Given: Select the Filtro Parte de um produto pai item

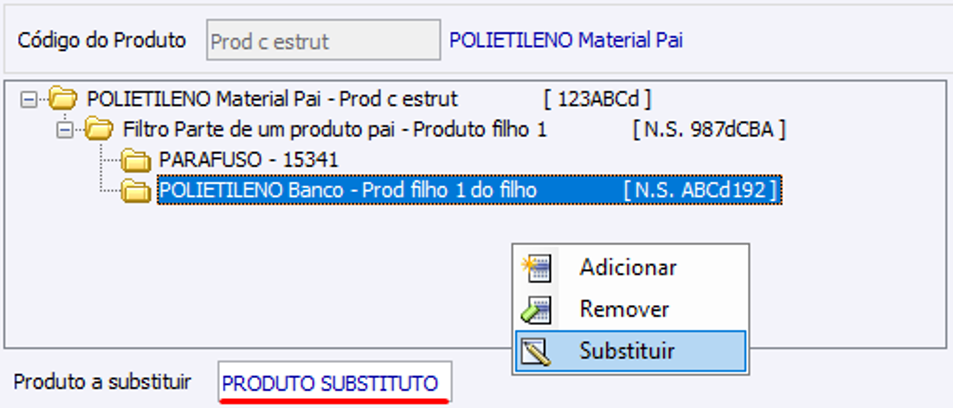Looking at the screenshot, I should click(334, 129).
